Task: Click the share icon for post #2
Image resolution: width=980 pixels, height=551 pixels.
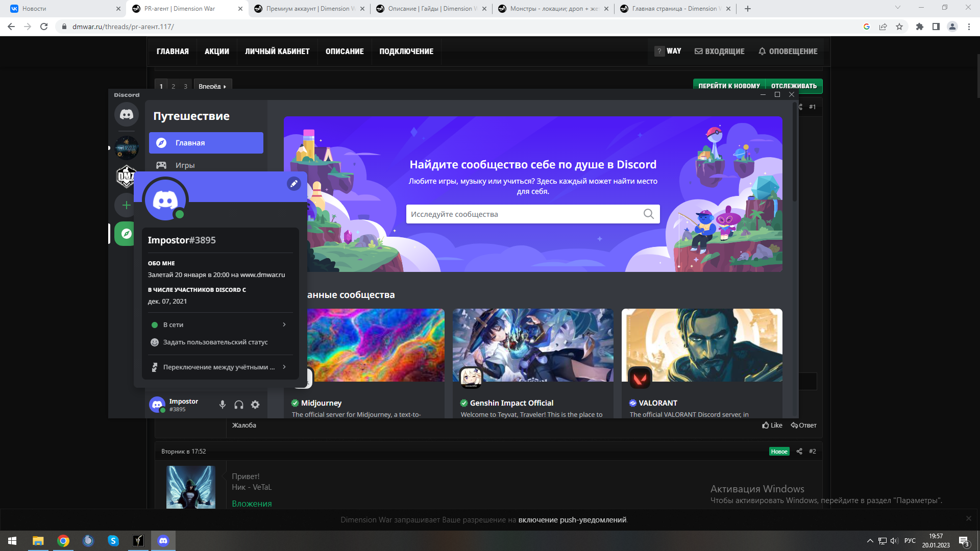Action: 799,452
